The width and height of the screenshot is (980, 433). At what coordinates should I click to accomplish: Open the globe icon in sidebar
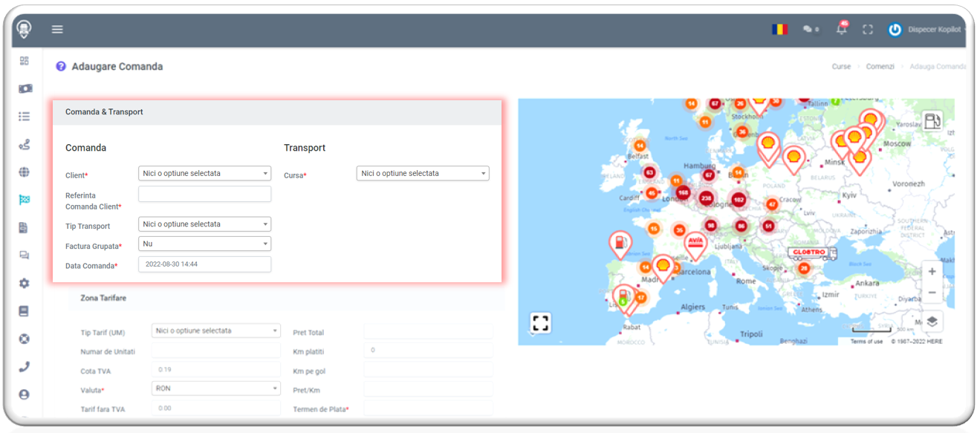25,172
